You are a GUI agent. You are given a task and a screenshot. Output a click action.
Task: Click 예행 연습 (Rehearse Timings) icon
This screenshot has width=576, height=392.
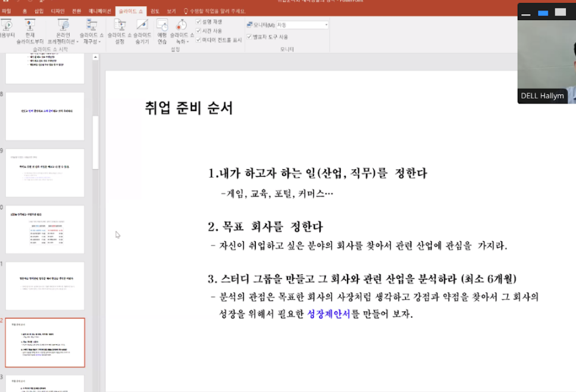162,32
